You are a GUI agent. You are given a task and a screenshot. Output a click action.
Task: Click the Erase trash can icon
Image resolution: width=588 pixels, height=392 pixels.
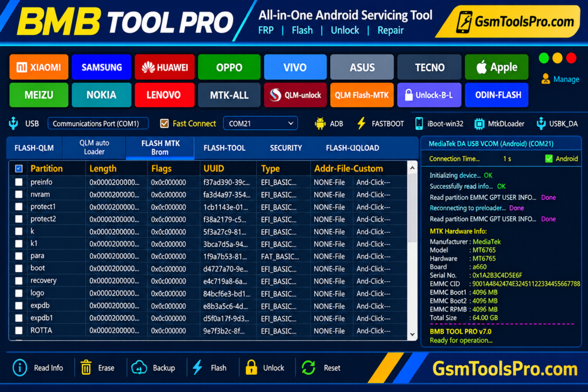point(86,368)
